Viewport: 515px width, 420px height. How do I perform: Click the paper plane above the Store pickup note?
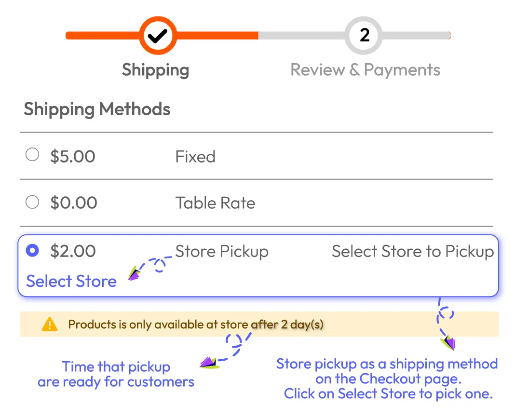tap(447, 342)
